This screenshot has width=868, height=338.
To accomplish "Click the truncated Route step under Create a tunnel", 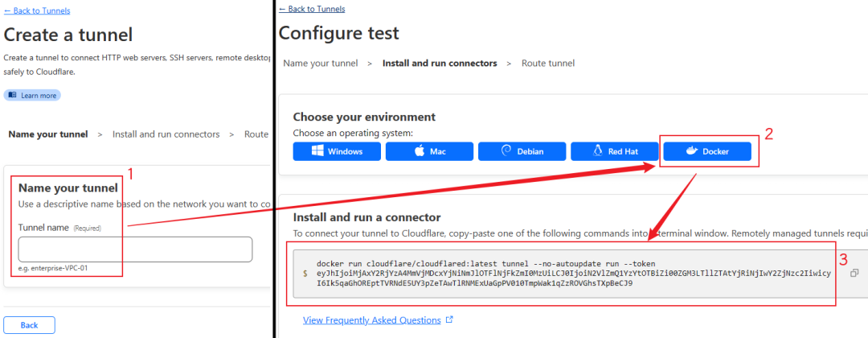I will (x=256, y=134).
